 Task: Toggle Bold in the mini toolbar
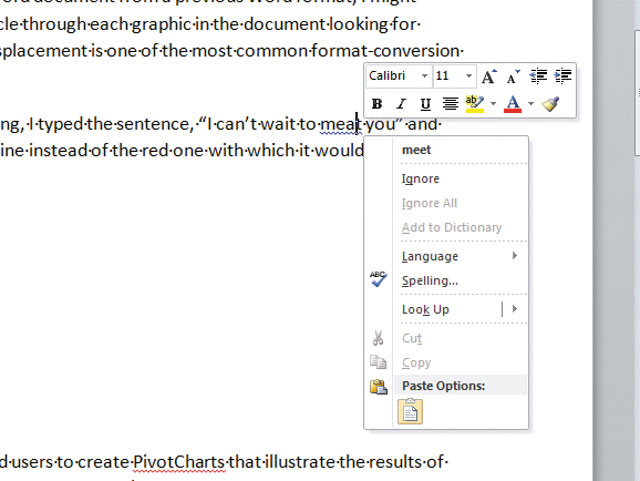click(x=377, y=104)
